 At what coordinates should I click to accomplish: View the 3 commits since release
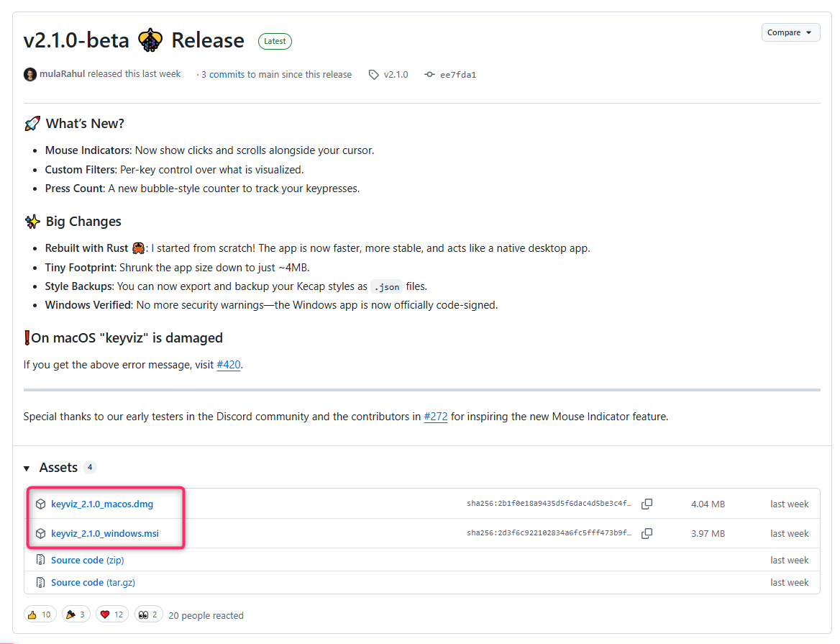click(x=222, y=74)
